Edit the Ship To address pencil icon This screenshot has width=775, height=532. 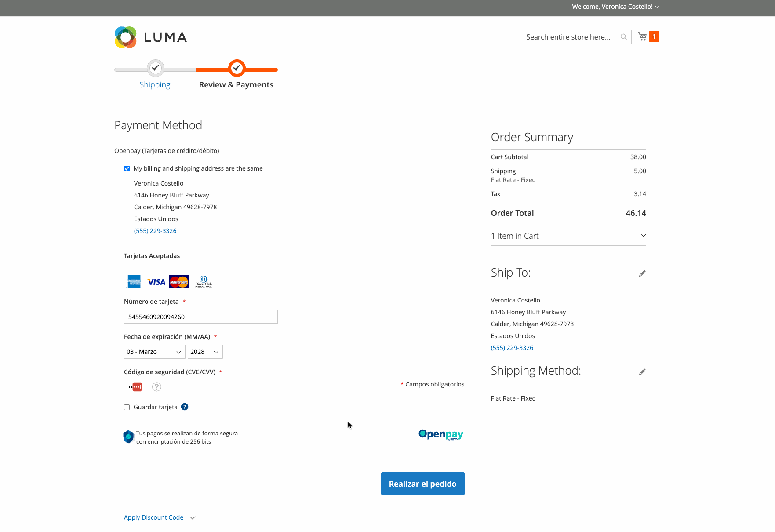642,273
